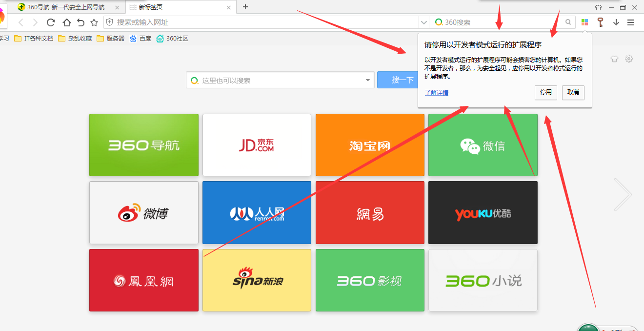The image size is (644, 331).
Task: Open the 網易 tile
Action: click(x=370, y=213)
